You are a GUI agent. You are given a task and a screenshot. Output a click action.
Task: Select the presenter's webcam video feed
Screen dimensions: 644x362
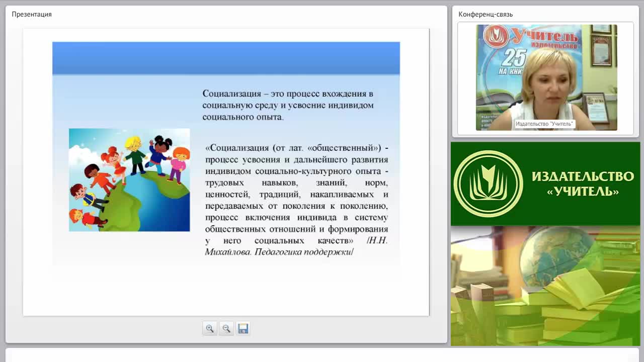click(546, 77)
